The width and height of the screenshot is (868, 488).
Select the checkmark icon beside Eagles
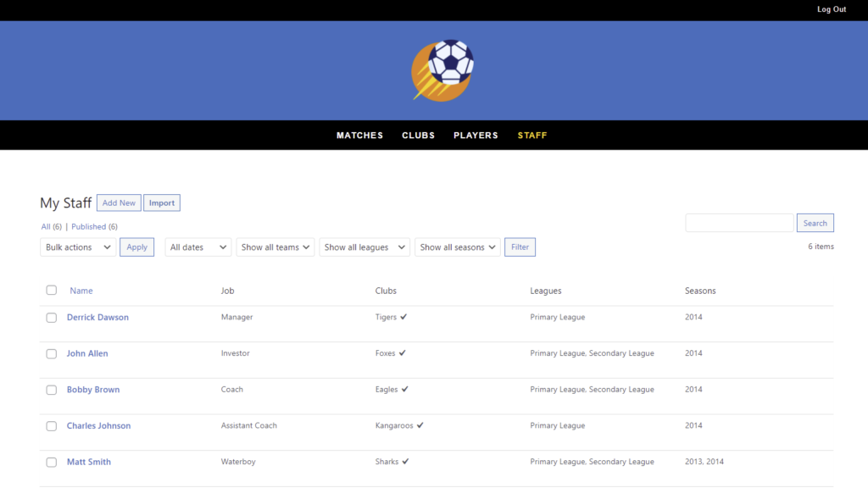(x=405, y=389)
